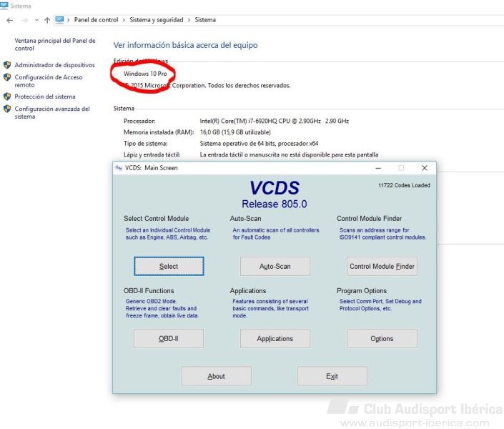
Task: Open VCDS Options
Action: point(382,338)
